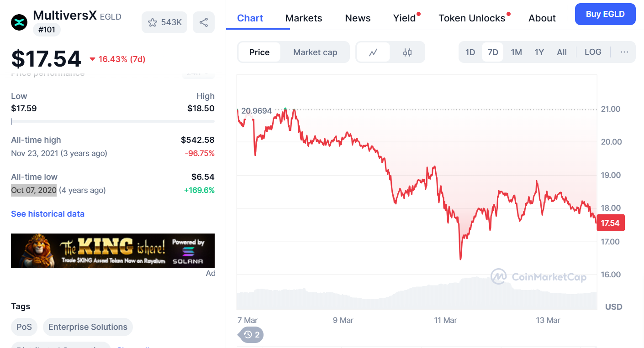Open See historical data link
Viewport: 644px width, 348px height.
click(x=48, y=213)
